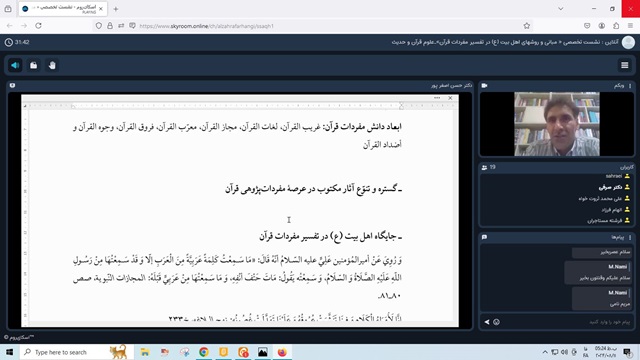Open the messages panel options menu

tap(630, 237)
